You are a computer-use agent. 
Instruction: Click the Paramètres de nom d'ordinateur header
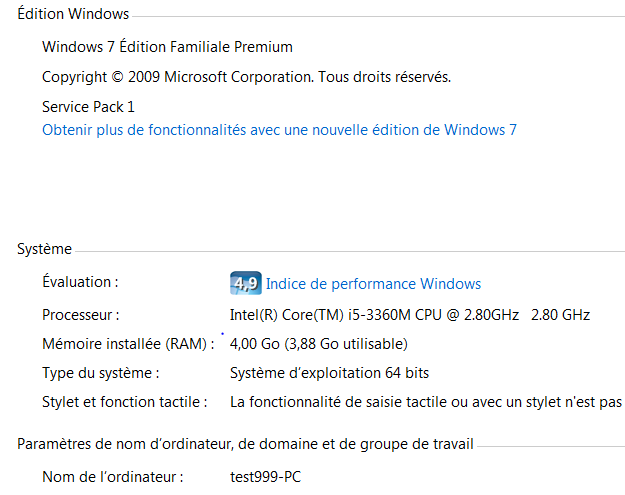tap(245, 444)
